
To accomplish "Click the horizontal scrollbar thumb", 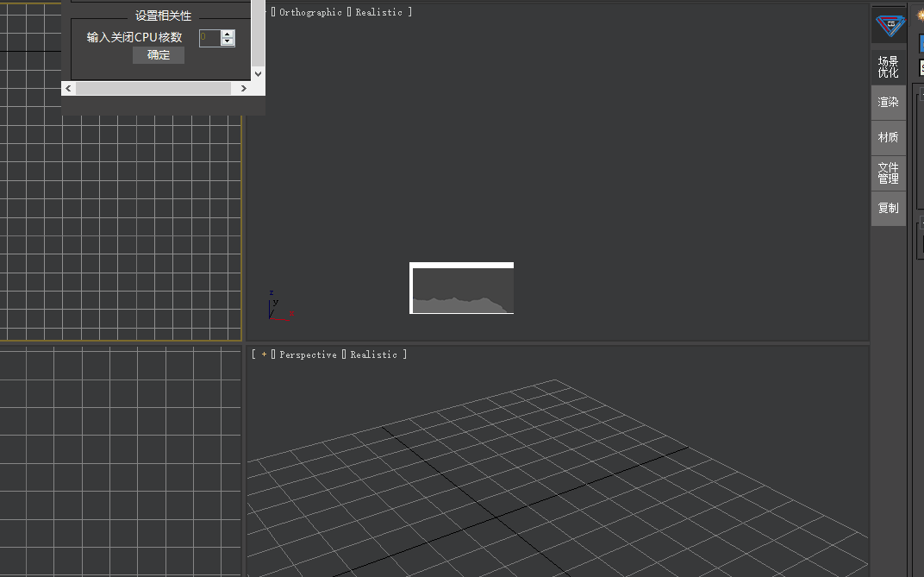I will [153, 88].
